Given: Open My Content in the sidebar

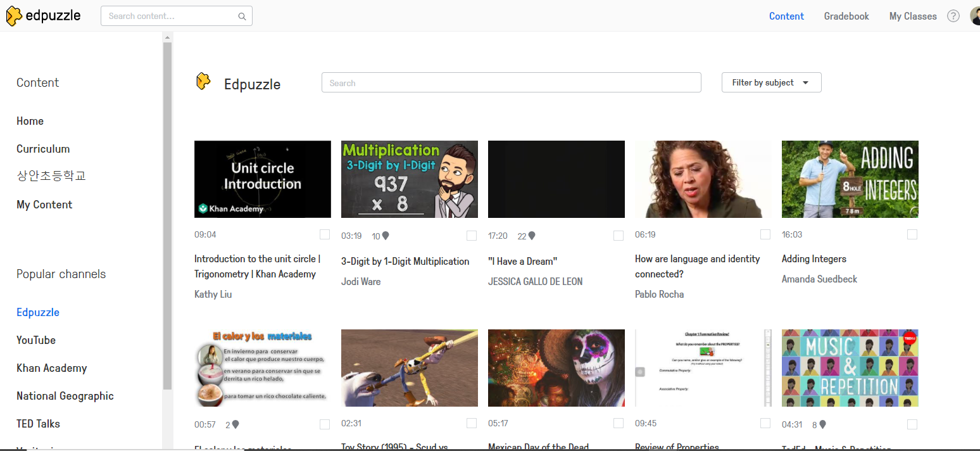Looking at the screenshot, I should point(44,205).
